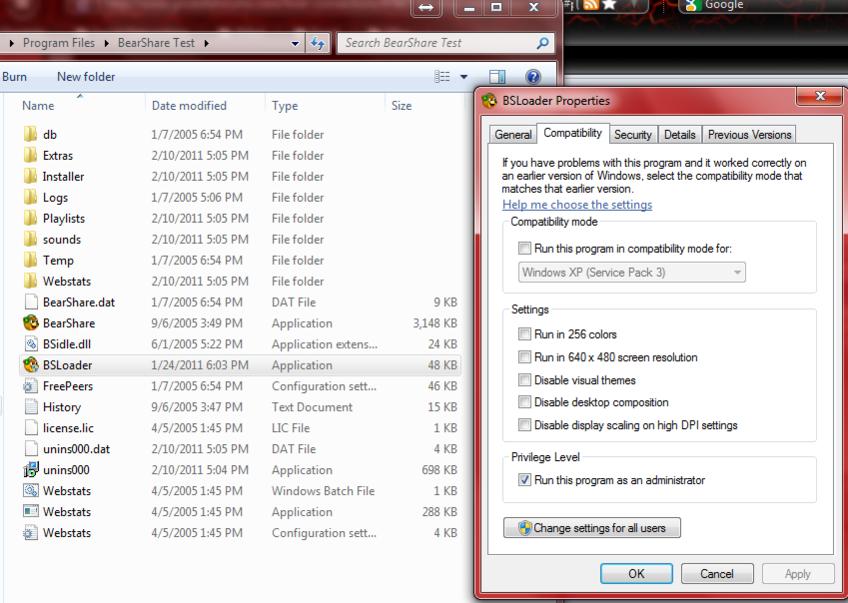Open the Previous Versions tab
This screenshot has height=603, width=848.
749,135
